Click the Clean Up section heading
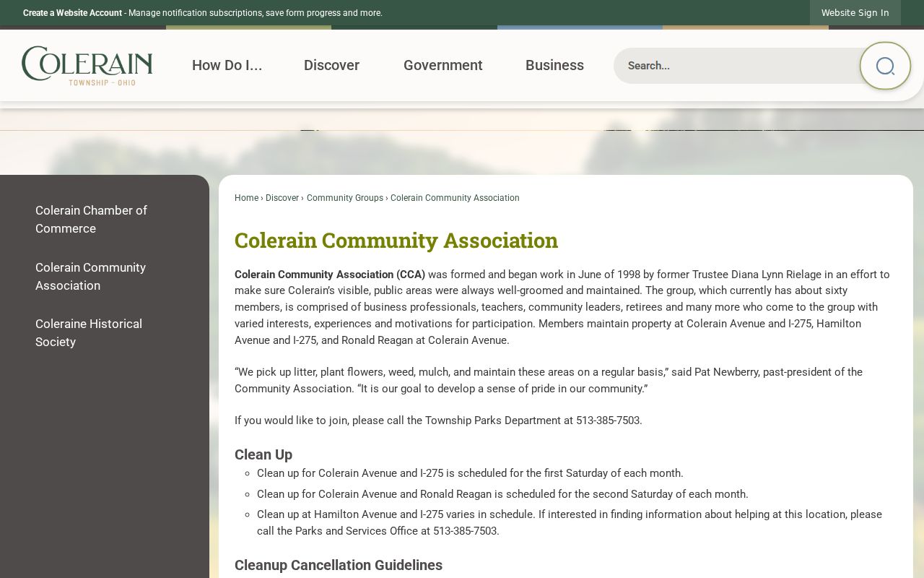Image resolution: width=924 pixels, height=578 pixels. (x=263, y=454)
